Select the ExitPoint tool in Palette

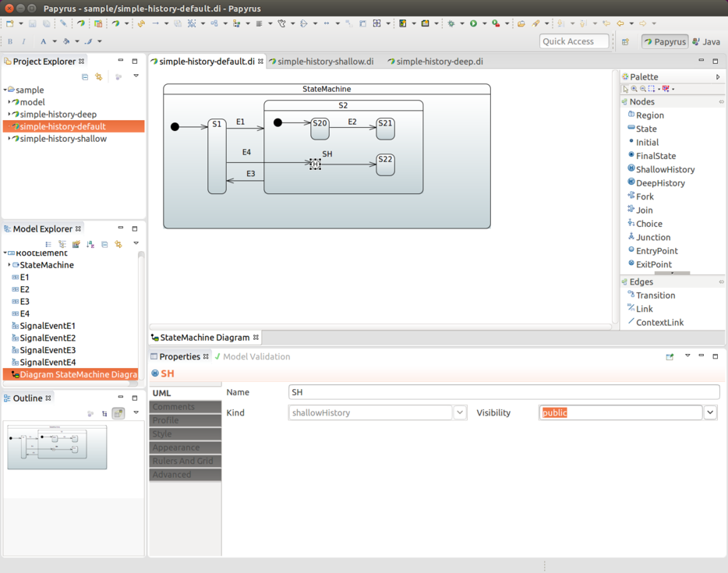point(649,264)
